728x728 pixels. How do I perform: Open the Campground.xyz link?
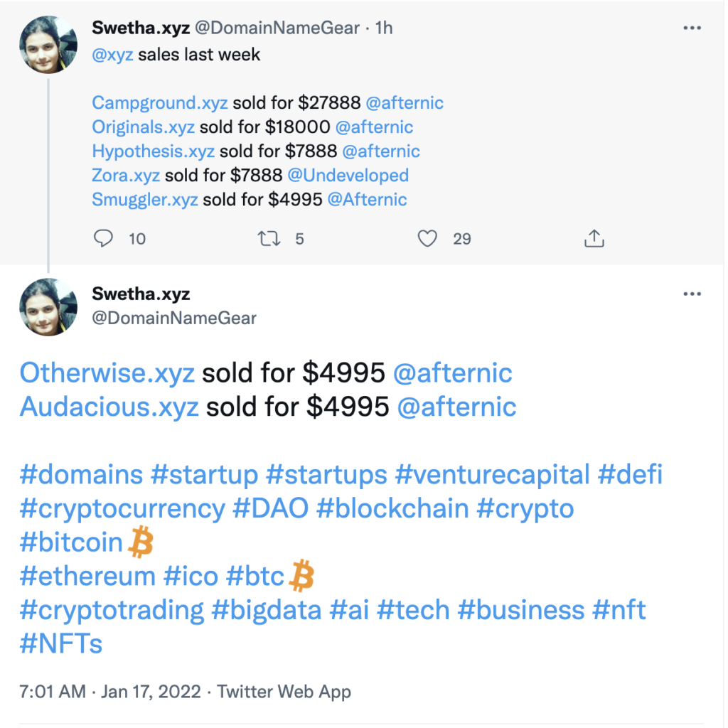pyautogui.click(x=160, y=103)
